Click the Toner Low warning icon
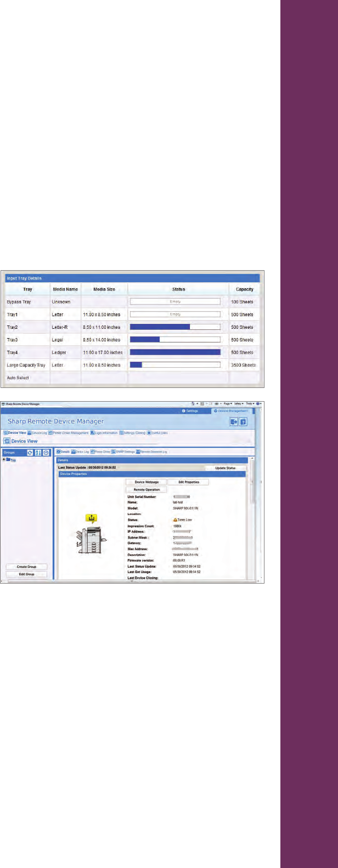The image size is (338, 868). tap(175, 519)
